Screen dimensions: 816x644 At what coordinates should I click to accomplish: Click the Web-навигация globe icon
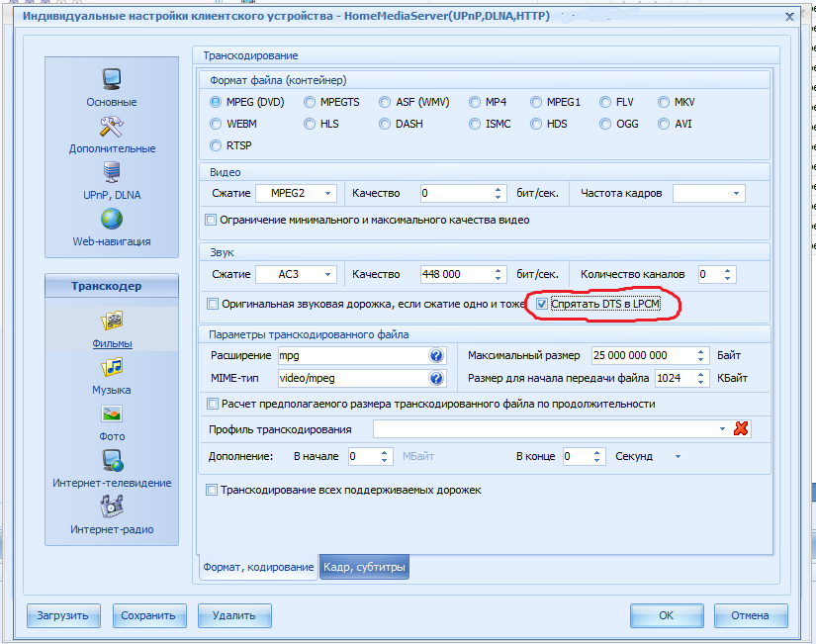111,220
